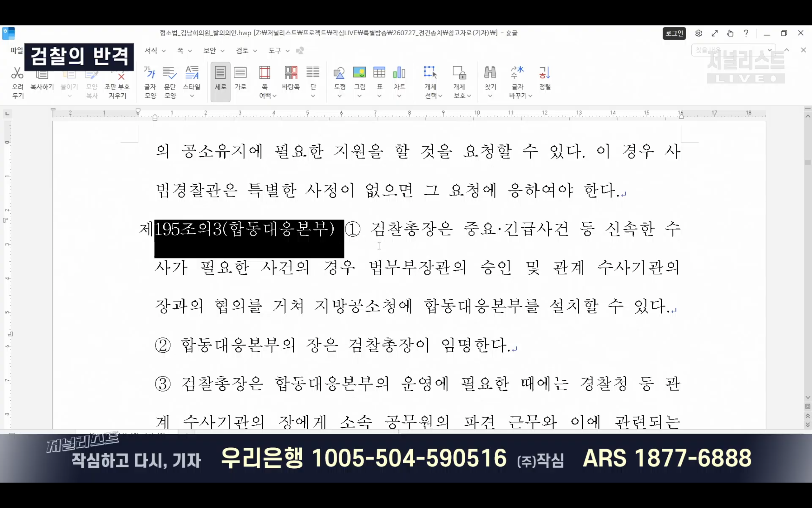Expand the dropdown arrow under 그림
Image resolution: width=812 pixels, height=508 pixels.
click(359, 96)
